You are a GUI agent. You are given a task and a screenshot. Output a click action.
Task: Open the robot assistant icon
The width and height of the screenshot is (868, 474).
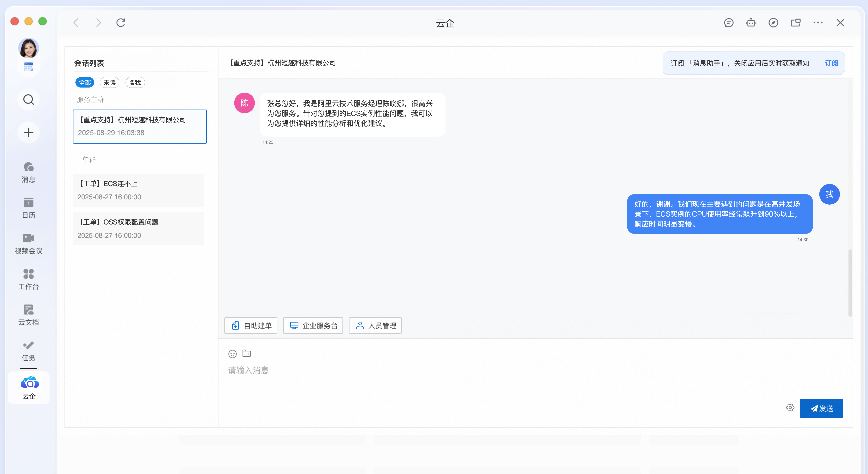(x=751, y=23)
